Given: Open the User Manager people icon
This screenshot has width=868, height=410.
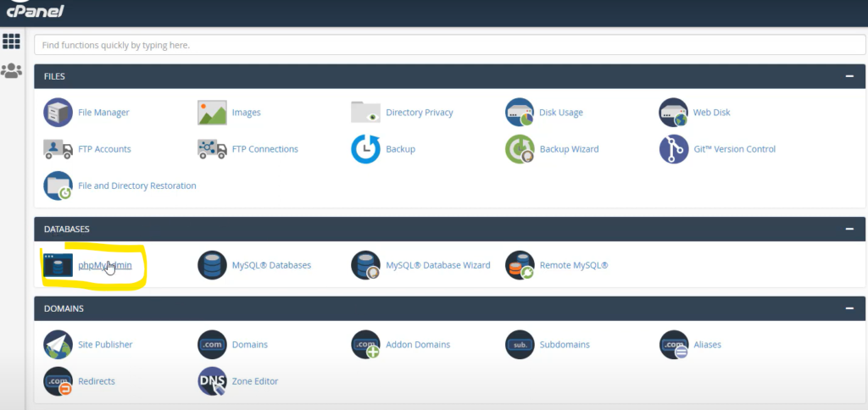Looking at the screenshot, I should 12,70.
